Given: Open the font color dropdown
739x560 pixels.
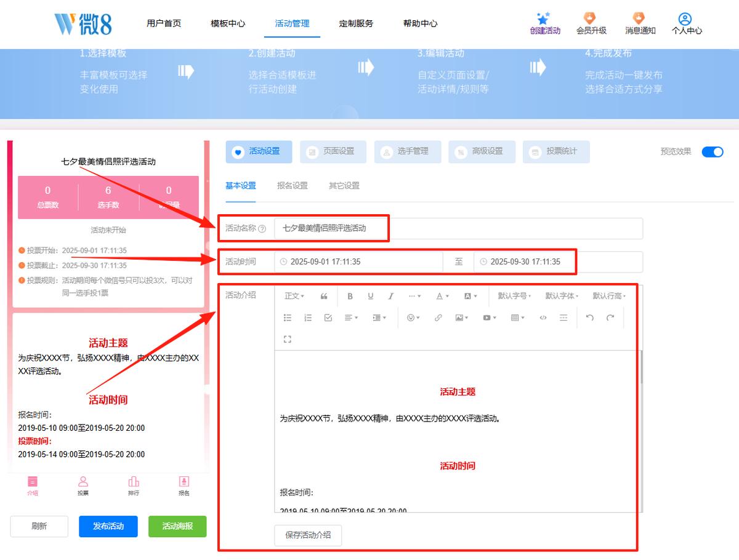Looking at the screenshot, I should 443,296.
